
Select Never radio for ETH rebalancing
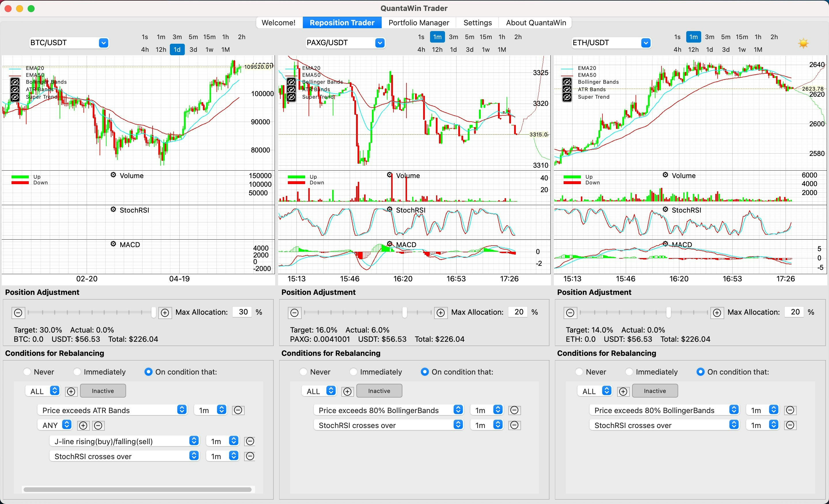click(579, 372)
